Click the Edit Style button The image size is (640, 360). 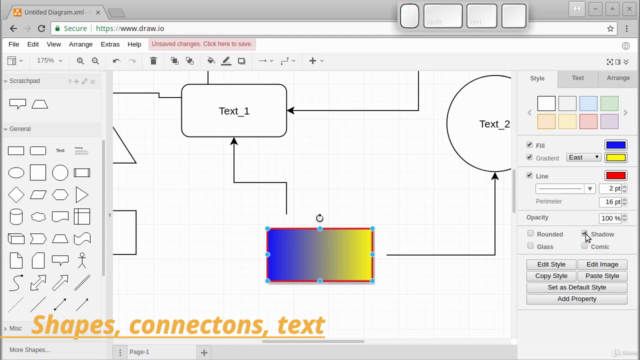(551, 264)
